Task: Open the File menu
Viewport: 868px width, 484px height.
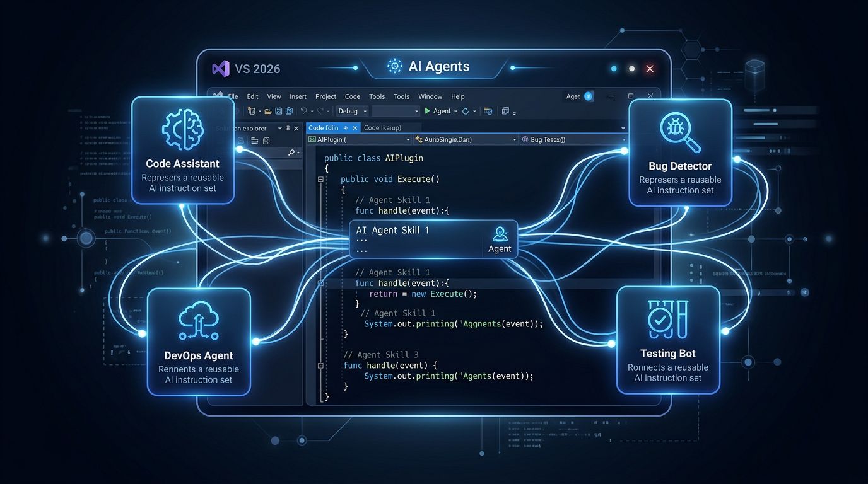Action: [x=233, y=96]
